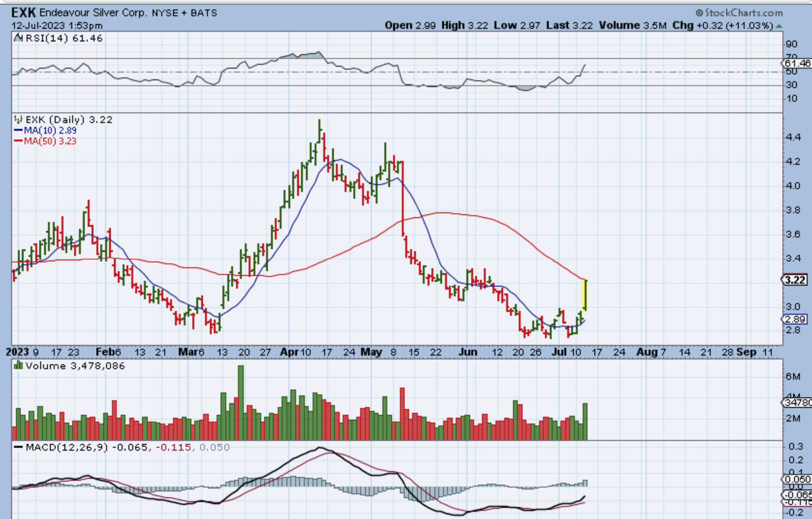Screen dimensions: 812x519
Task: Click the 2.89 MA(10) value tag on the axis
Action: click(x=795, y=319)
